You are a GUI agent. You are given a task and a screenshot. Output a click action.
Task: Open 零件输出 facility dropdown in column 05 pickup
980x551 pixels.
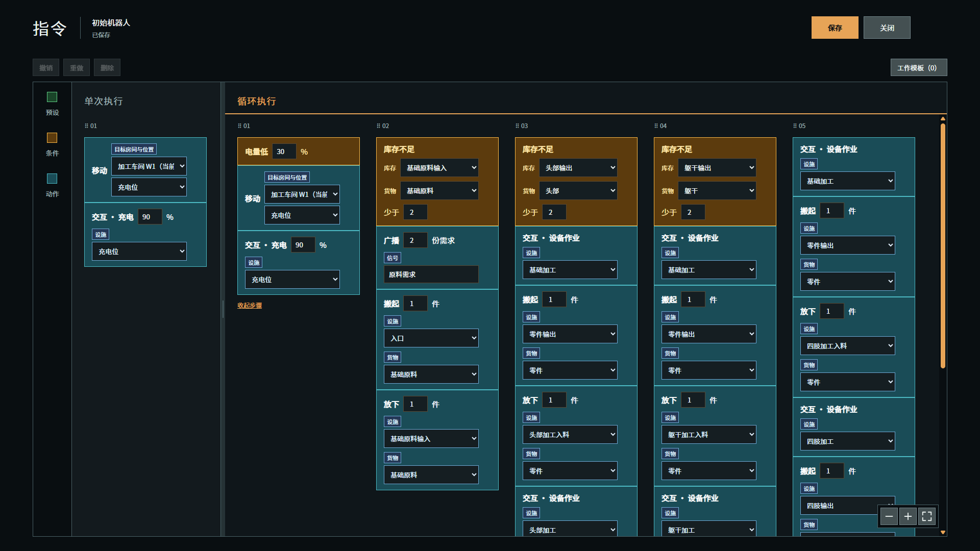click(848, 245)
